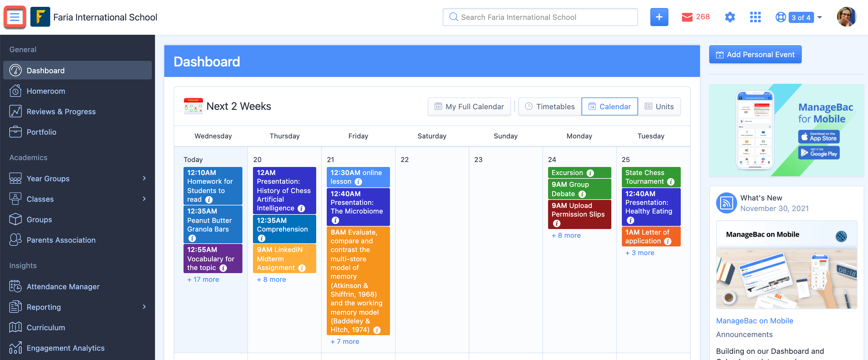The width and height of the screenshot is (868, 360).
Task: Toggle the hamburger menu button
Action: click(15, 17)
